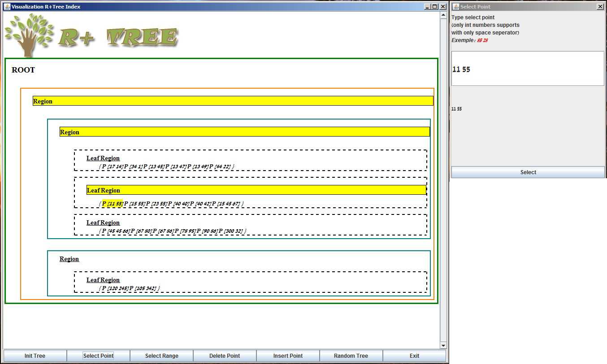This screenshot has height=364, width=607.
Task: Click the Delete Point button
Action: point(225,356)
